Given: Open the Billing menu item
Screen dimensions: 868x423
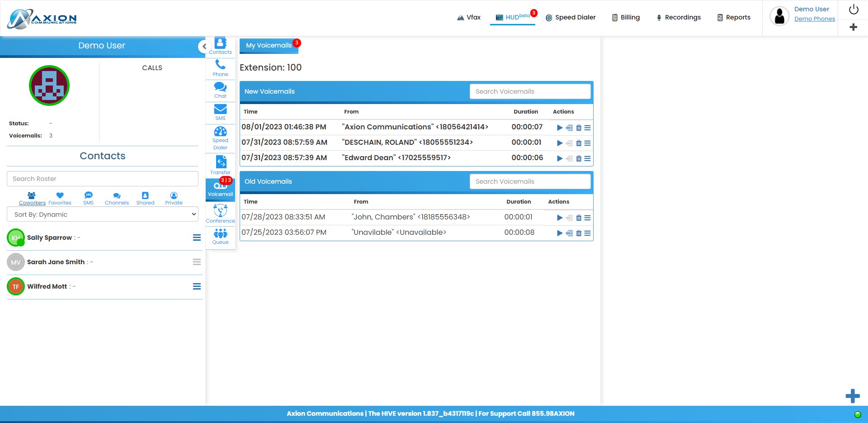Looking at the screenshot, I should tap(626, 17).
